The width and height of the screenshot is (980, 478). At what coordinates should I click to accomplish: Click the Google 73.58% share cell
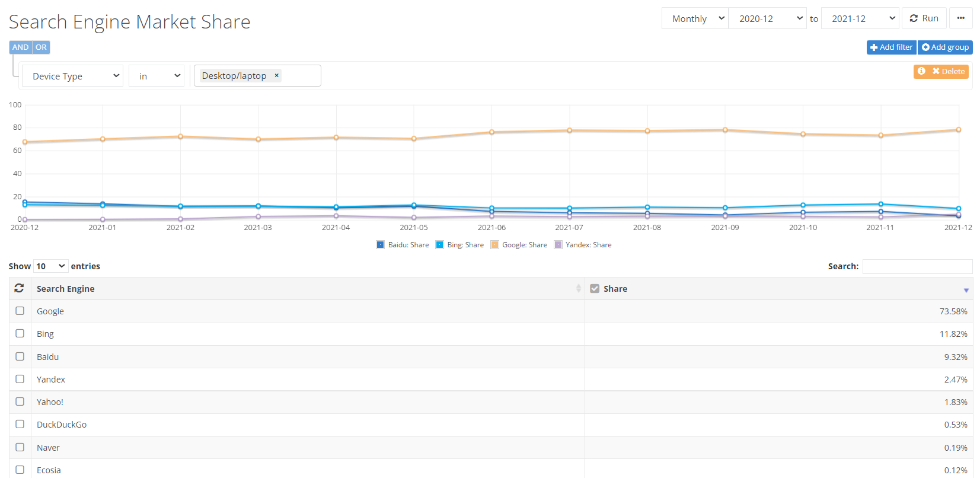click(x=778, y=311)
